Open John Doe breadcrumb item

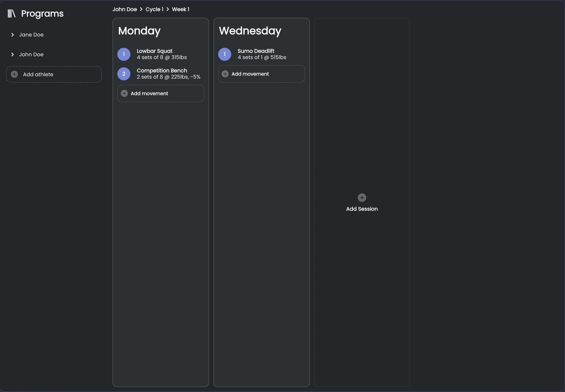pos(125,9)
